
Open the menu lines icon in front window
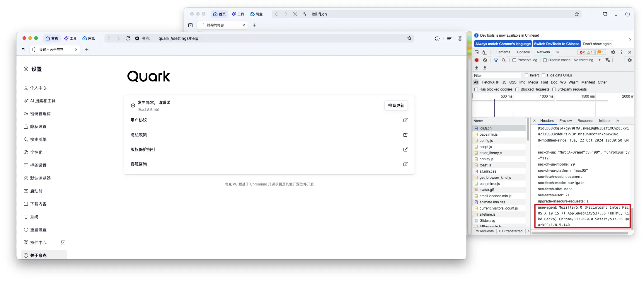449,38
